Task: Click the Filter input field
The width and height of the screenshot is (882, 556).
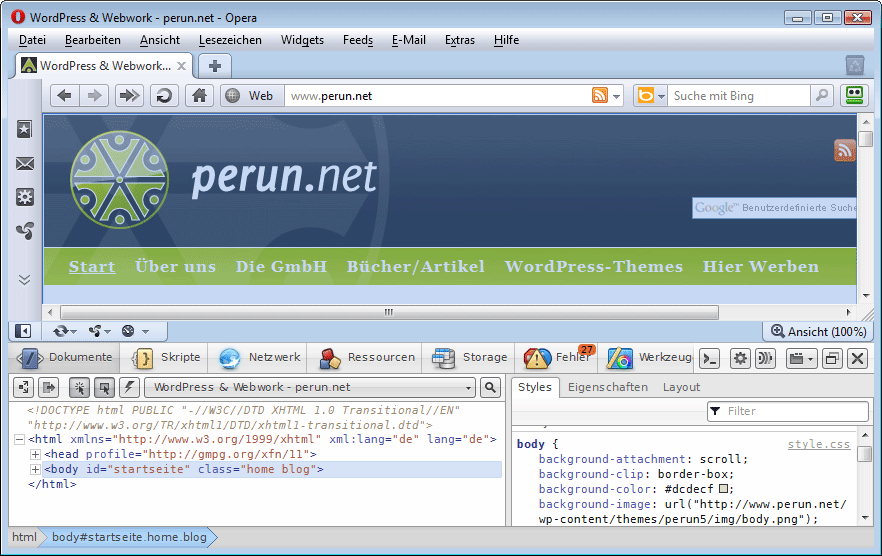Action: pos(788,411)
